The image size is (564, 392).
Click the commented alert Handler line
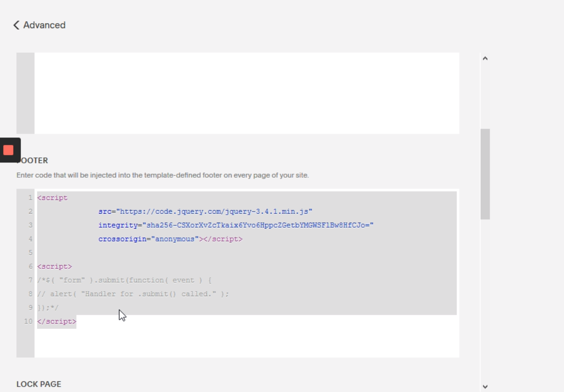pos(133,294)
